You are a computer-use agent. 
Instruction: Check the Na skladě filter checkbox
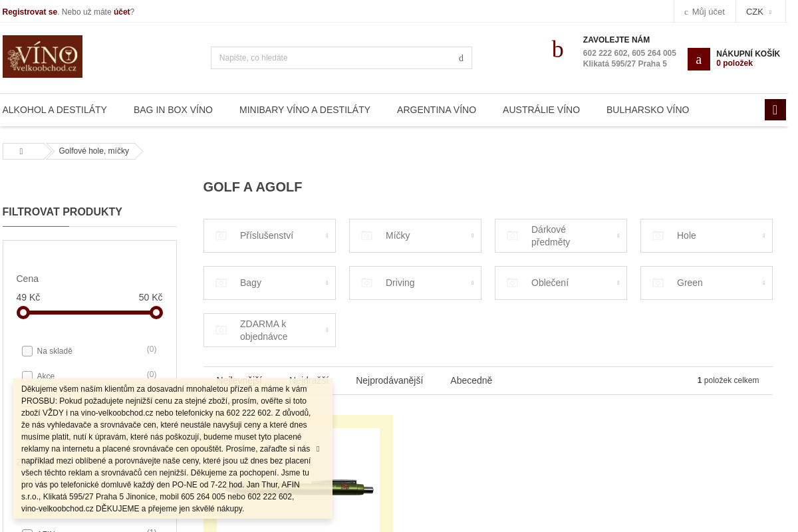point(27,351)
